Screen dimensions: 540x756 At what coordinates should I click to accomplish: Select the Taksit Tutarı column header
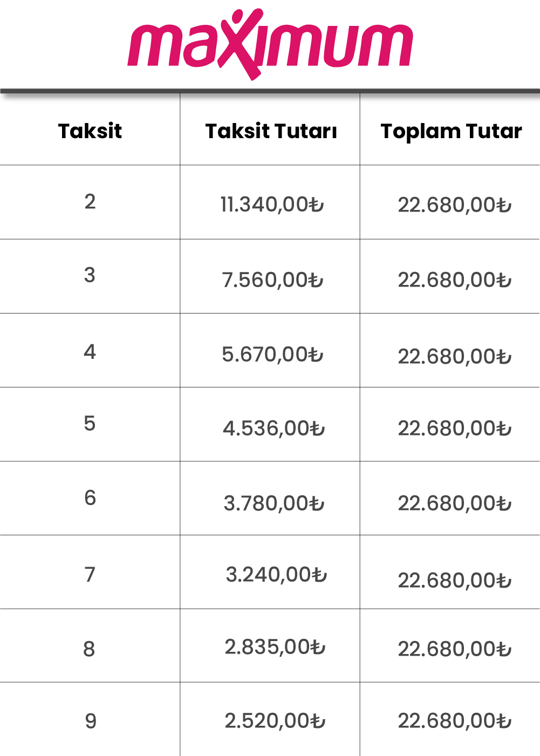(x=271, y=131)
